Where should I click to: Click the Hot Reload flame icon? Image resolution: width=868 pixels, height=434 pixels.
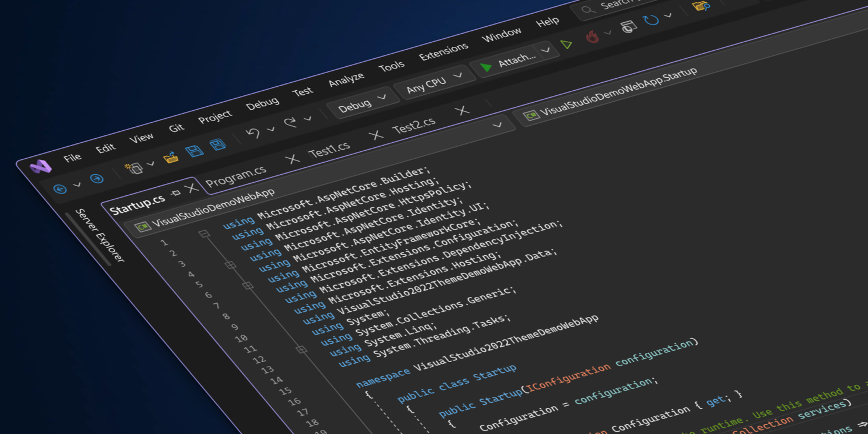[x=592, y=37]
